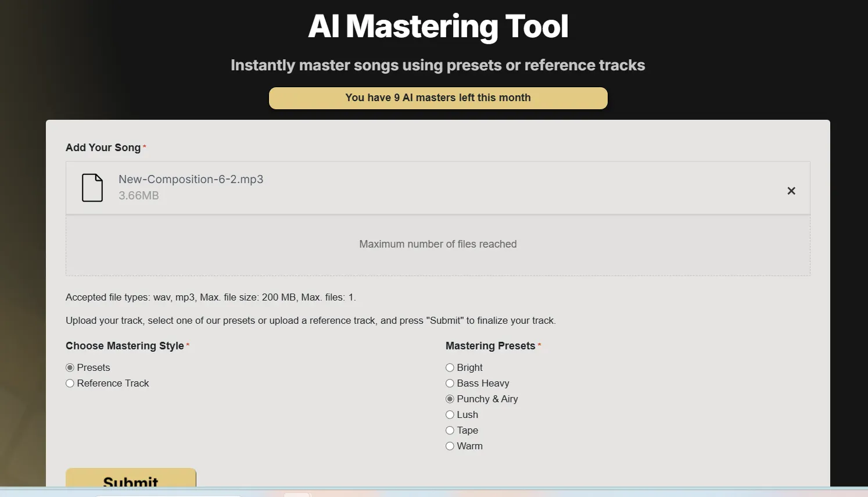The height and width of the screenshot is (497, 868).
Task: Click the file size label 3.66MB
Action: point(139,195)
